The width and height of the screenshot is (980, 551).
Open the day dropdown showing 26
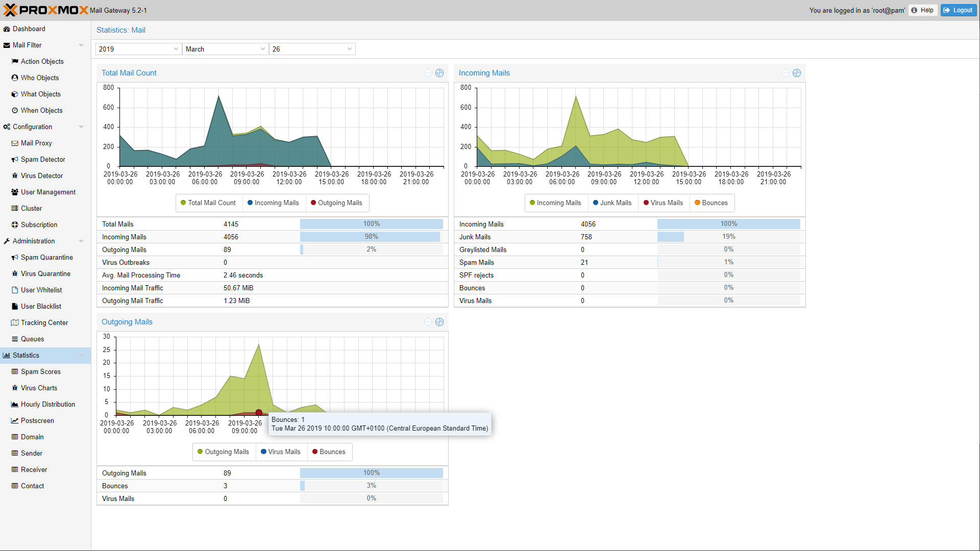(349, 49)
